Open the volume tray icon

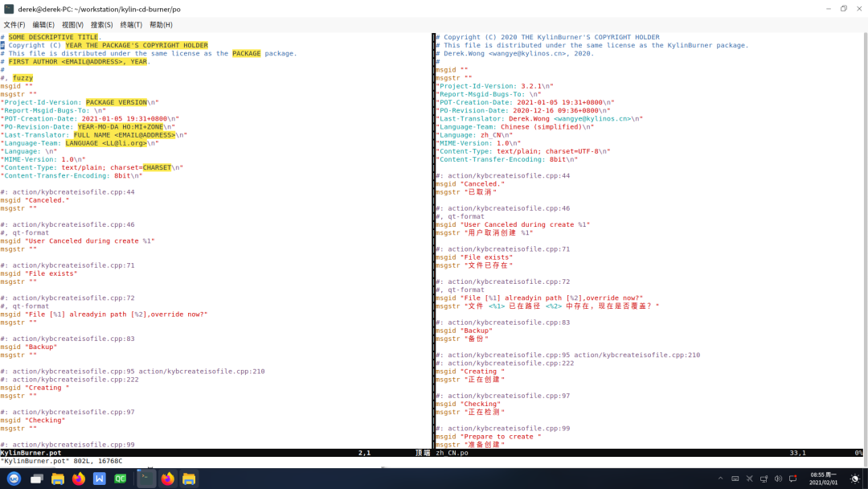(x=778, y=479)
